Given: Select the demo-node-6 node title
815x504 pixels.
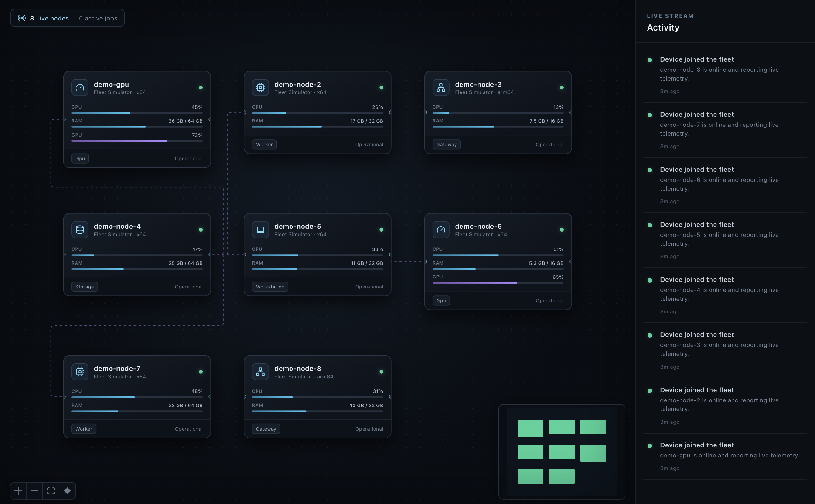Looking at the screenshot, I should pyautogui.click(x=478, y=226).
